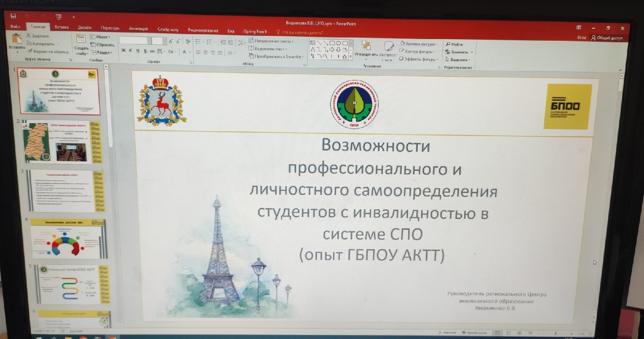This screenshot has height=339, width=644.
Task: Open the font size combo box
Action: [159, 41]
